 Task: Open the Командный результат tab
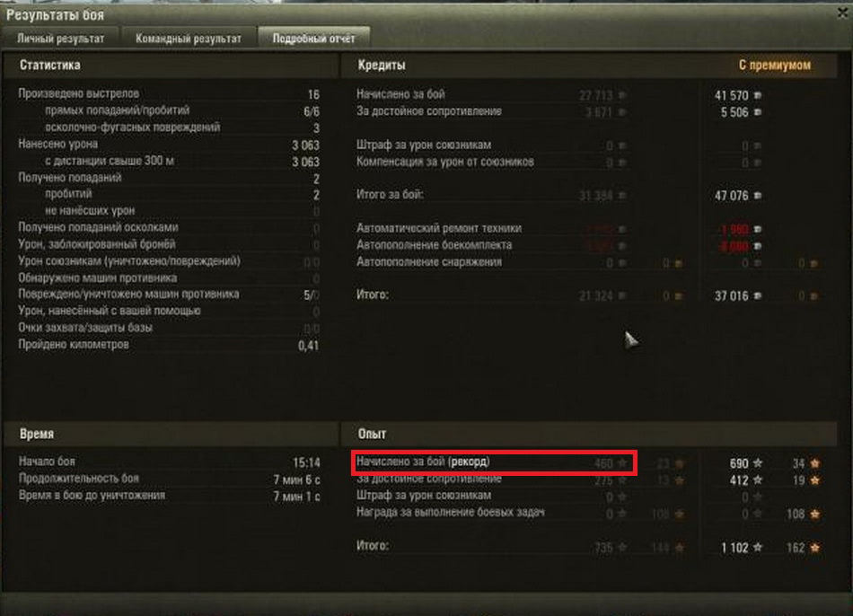pos(189,39)
